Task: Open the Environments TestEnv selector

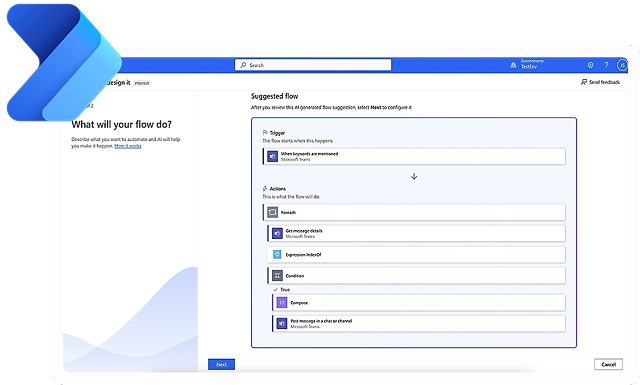Action: pos(527,64)
